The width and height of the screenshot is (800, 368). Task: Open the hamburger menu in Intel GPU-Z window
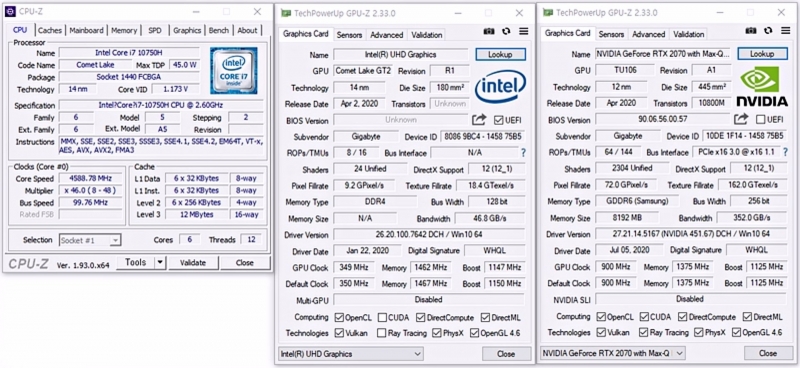[x=523, y=32]
